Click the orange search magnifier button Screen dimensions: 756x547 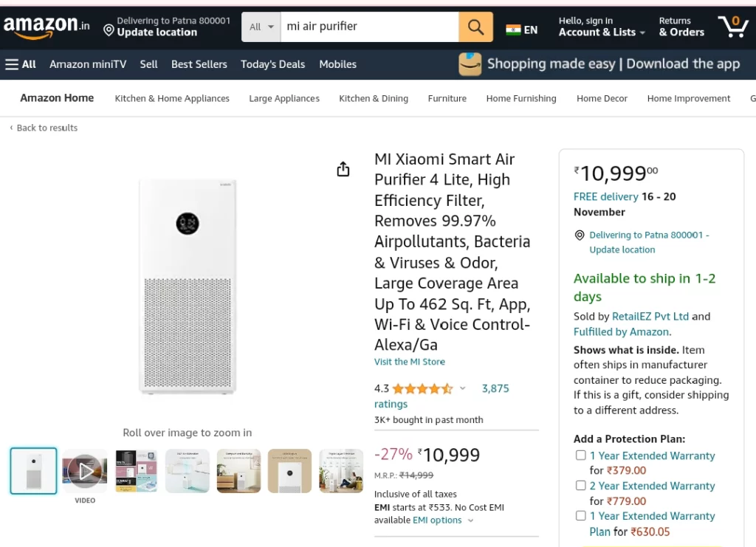click(475, 27)
